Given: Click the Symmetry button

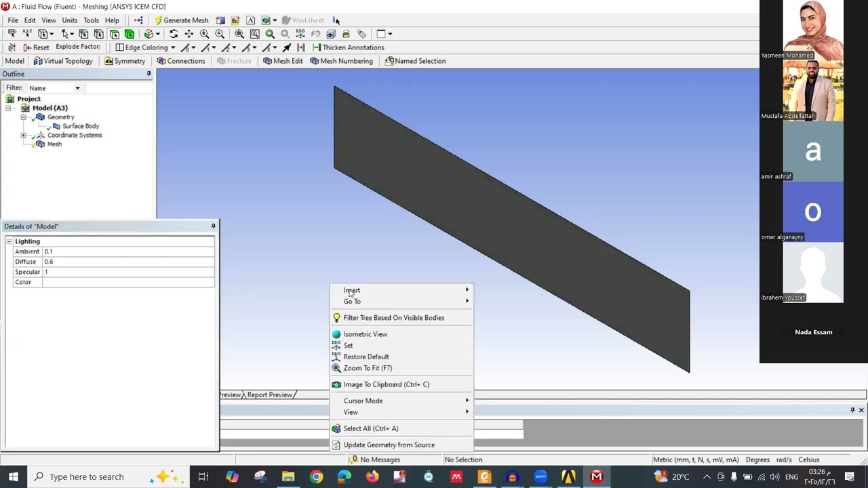Looking at the screenshot, I should [x=125, y=61].
